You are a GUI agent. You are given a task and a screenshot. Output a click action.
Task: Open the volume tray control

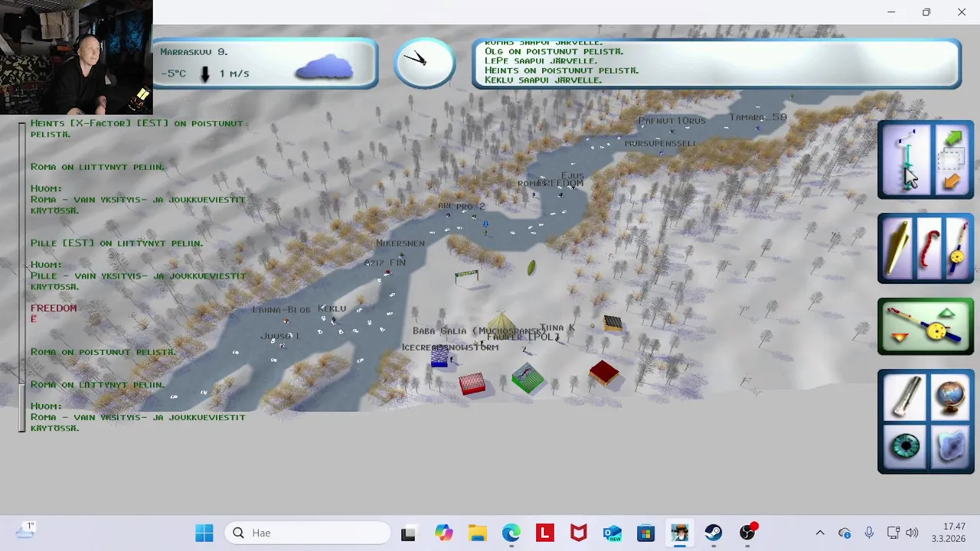point(911,533)
